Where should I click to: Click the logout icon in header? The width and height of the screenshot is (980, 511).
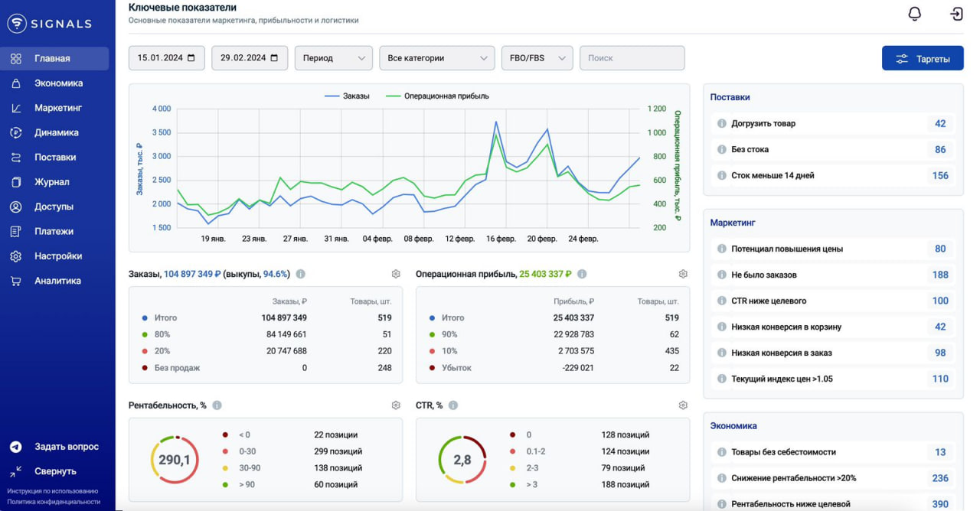pos(956,14)
